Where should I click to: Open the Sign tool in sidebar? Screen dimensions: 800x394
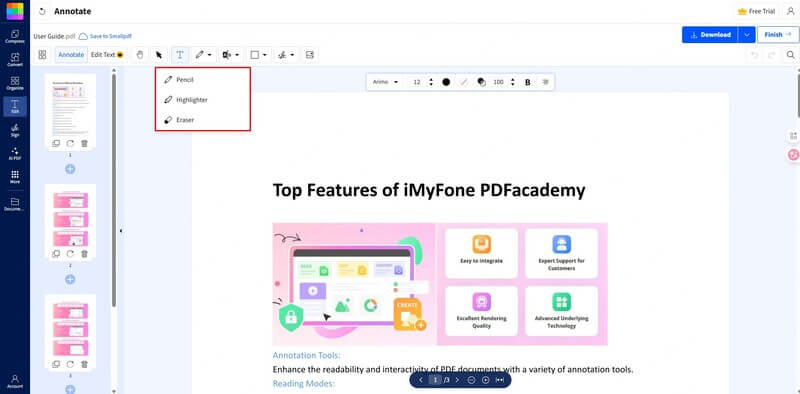tap(15, 130)
